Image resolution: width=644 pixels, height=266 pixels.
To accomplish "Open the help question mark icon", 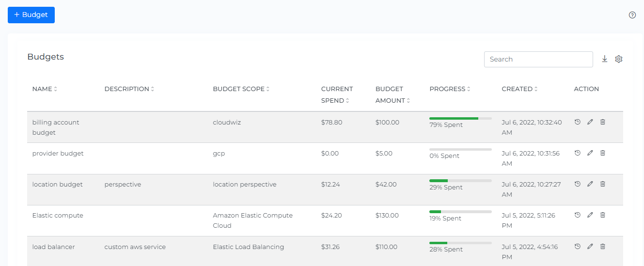I will tap(632, 15).
